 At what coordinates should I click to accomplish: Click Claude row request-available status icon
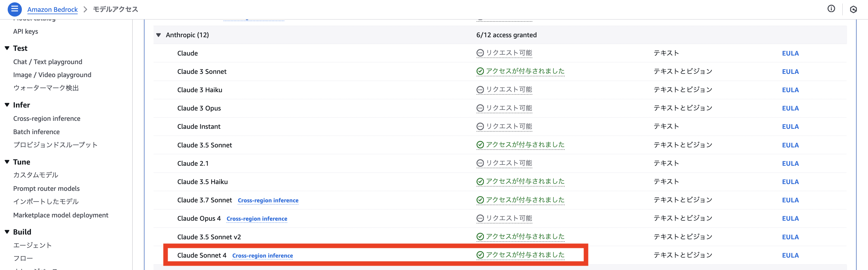pyautogui.click(x=480, y=53)
